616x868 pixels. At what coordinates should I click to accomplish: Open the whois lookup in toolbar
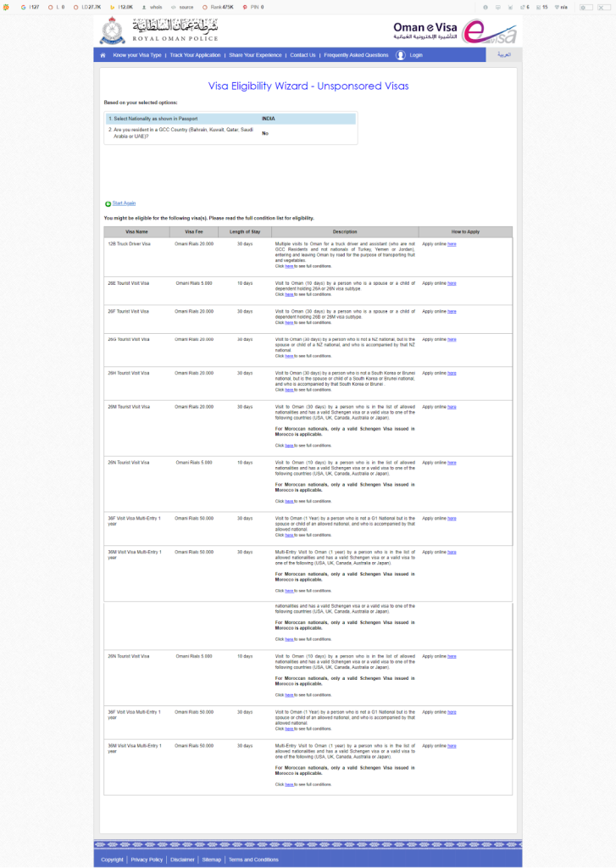(x=153, y=7)
